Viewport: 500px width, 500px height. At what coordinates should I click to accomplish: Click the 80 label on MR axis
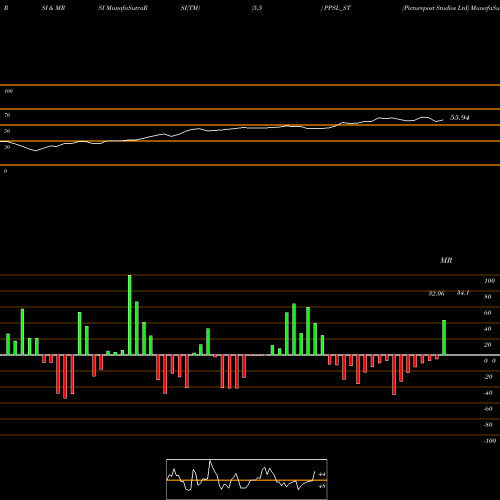coord(488,297)
